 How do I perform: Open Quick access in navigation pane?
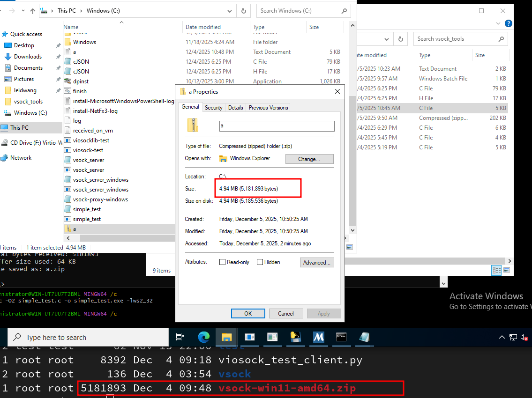[x=26, y=34]
